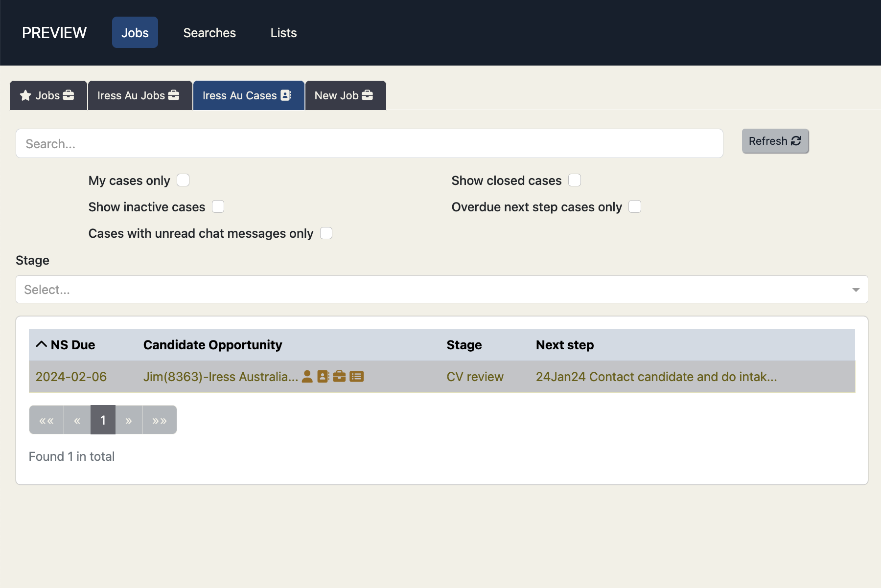
Task: Click the contact card icon on Iress Au Cases tab
Action: pos(285,95)
